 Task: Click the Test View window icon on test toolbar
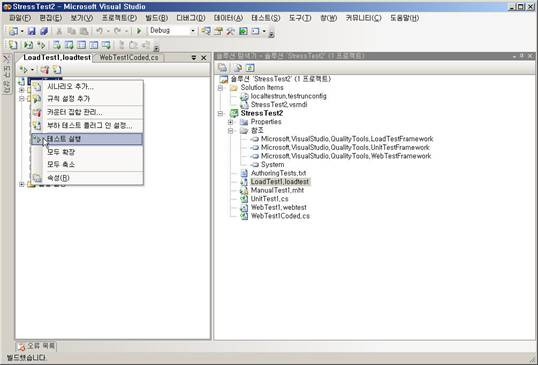(x=57, y=45)
